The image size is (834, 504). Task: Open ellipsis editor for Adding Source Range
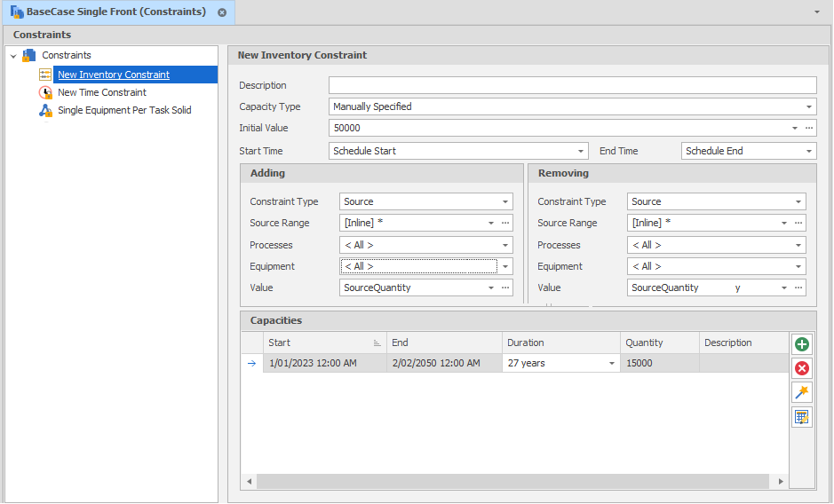[505, 224]
